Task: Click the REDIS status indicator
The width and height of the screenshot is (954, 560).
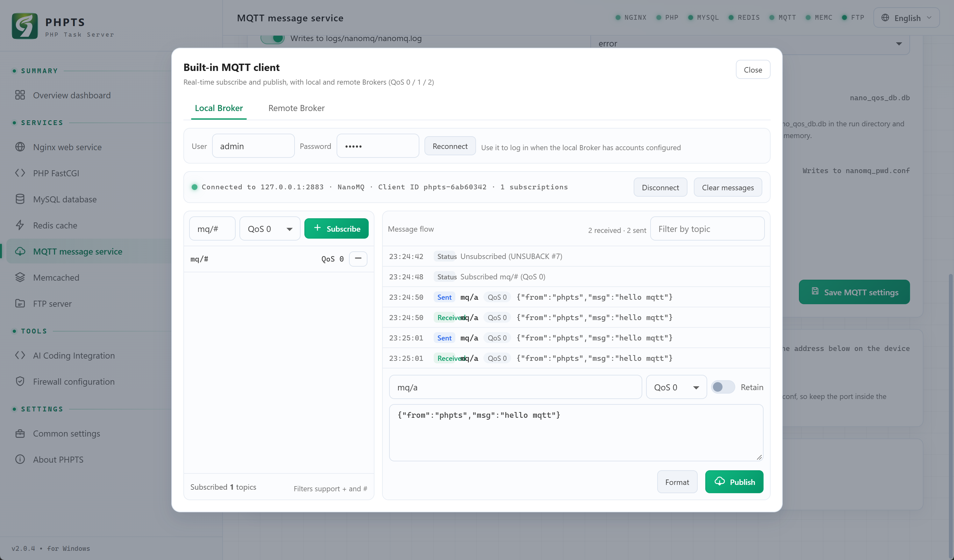Action: [x=744, y=17]
